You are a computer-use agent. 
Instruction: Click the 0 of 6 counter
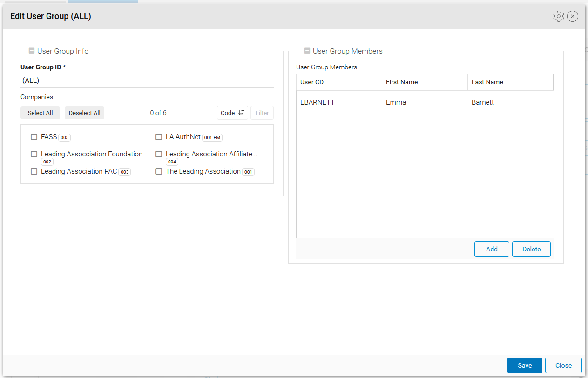pos(158,113)
